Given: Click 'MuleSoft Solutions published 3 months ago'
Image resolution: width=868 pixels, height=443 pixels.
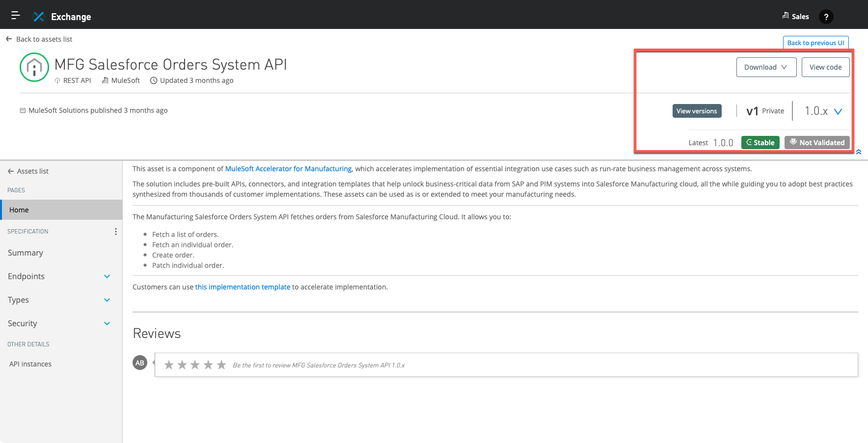Looking at the screenshot, I should 98,110.
